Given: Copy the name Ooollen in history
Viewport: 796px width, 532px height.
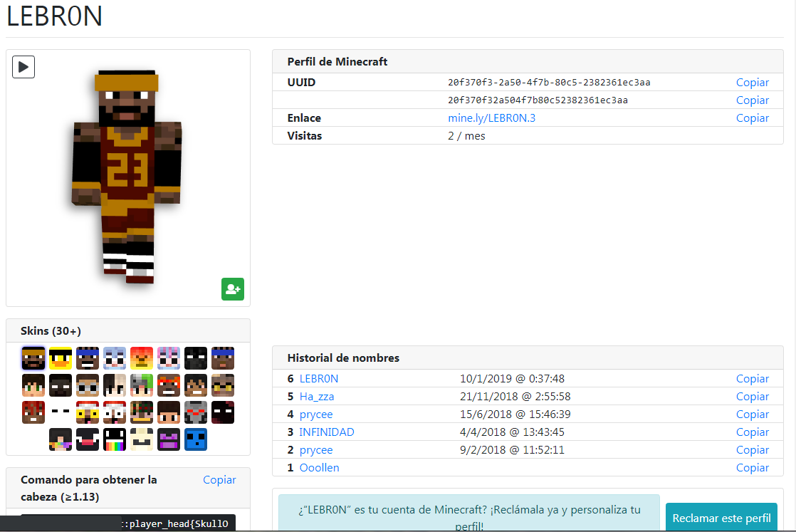Looking at the screenshot, I should coord(753,467).
